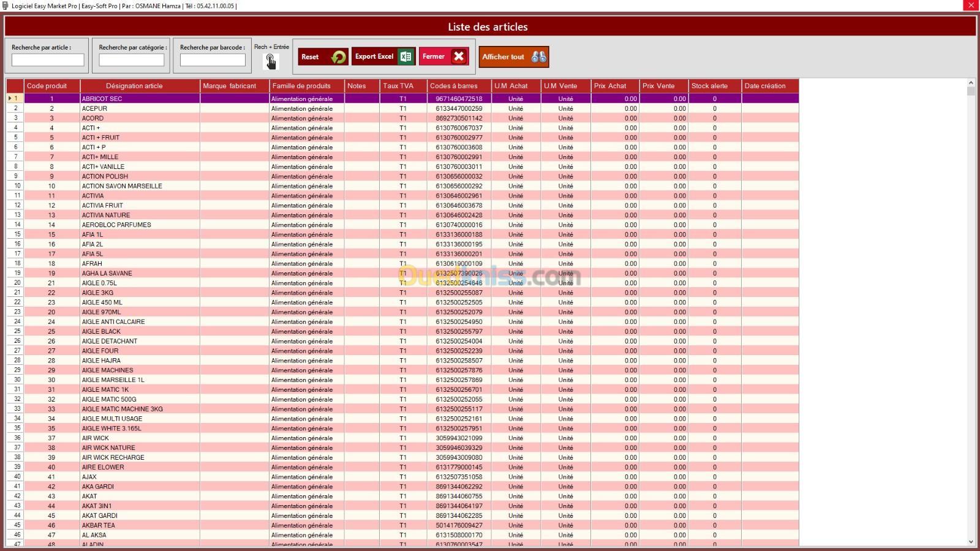980x551 pixels.
Task: Click the hand pointer search icon
Action: coord(270,61)
